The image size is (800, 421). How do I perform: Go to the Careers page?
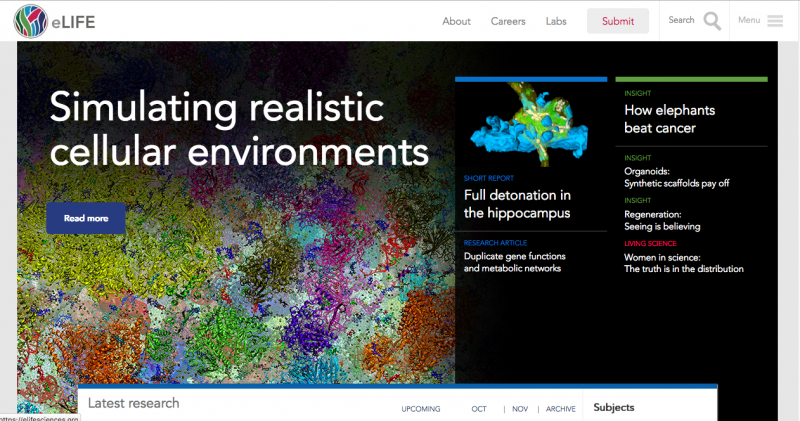click(x=508, y=21)
